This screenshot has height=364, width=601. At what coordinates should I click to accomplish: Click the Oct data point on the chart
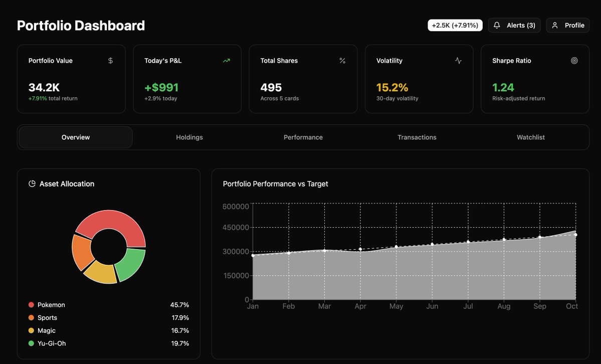pos(575,235)
